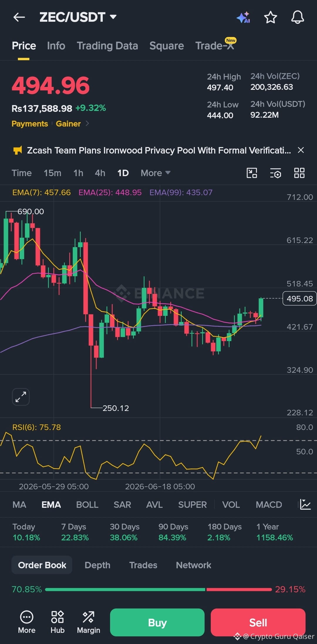Show the MACD sub-indicator
Screen dimensions: 317x644
[x=269, y=505]
